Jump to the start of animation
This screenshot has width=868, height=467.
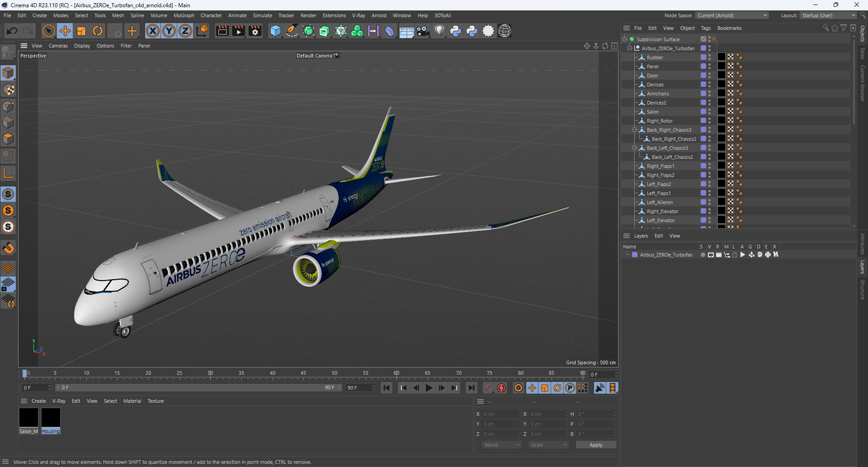pyautogui.click(x=387, y=388)
